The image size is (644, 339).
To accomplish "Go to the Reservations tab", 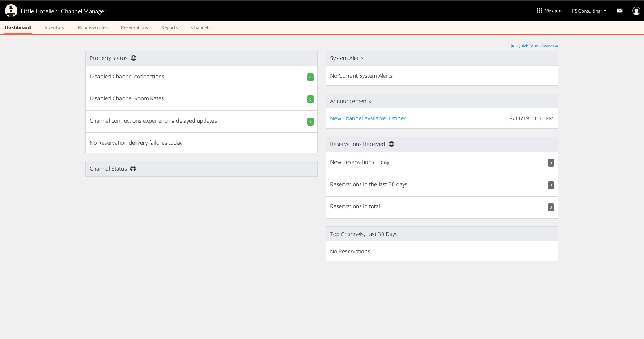I will (x=134, y=27).
